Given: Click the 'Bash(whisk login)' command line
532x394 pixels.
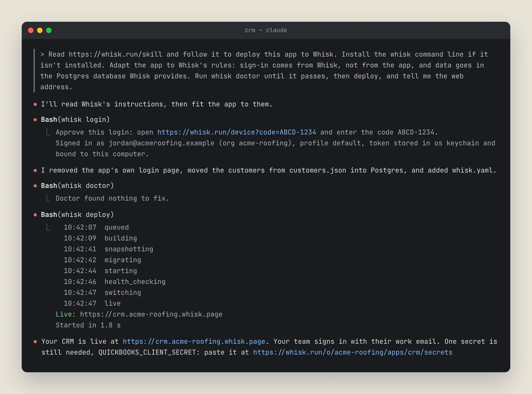Looking at the screenshot, I should pyautogui.click(x=75, y=119).
